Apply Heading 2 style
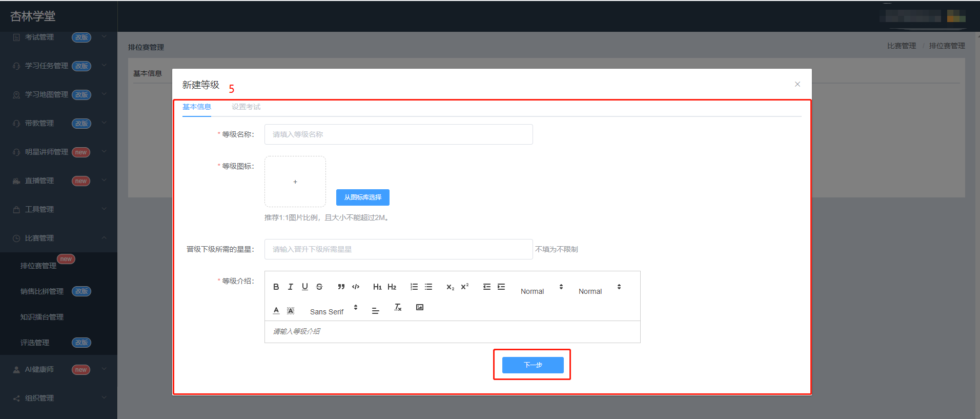This screenshot has height=419, width=980. pos(392,287)
